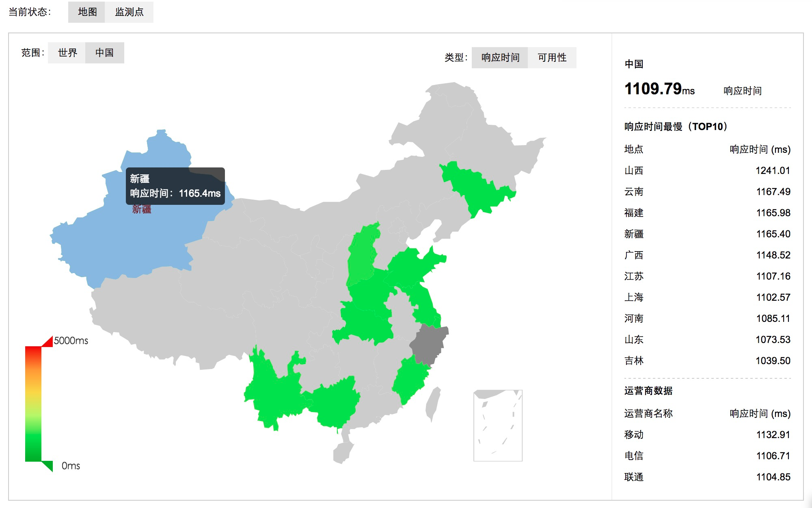Click the green Guangxi province region
The height and width of the screenshot is (508, 812).
tap(335, 402)
